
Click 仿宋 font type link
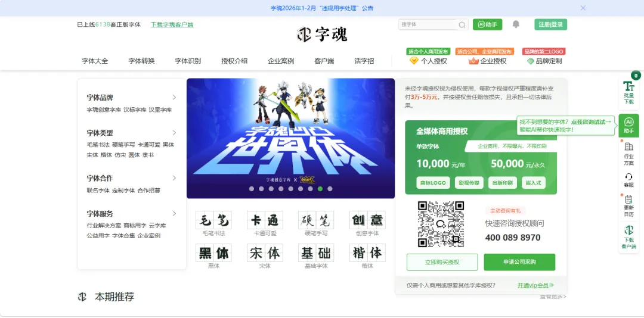[120, 155]
